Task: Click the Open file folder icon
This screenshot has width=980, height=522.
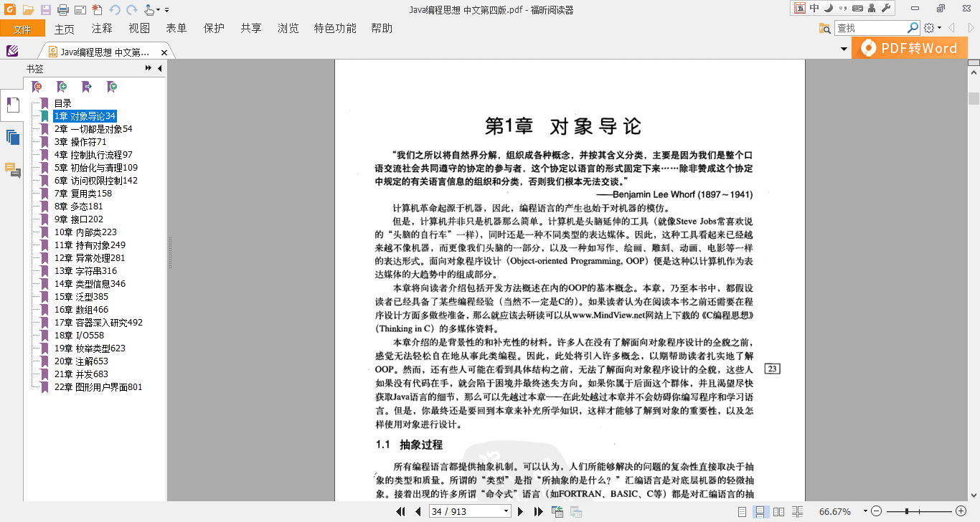Action: tap(29, 10)
